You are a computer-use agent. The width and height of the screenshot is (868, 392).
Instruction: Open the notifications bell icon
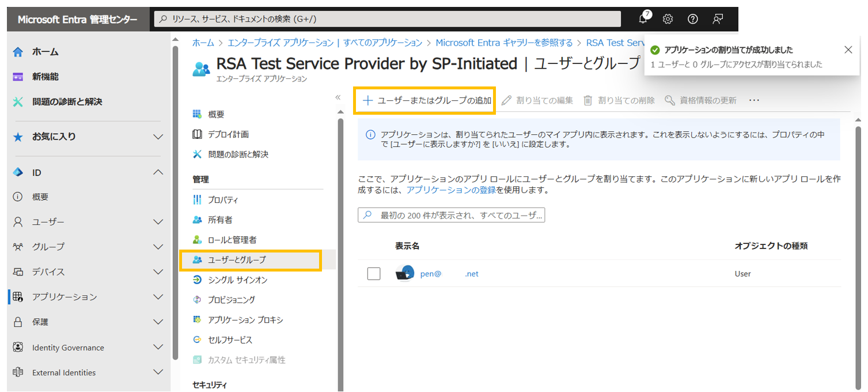coord(643,19)
